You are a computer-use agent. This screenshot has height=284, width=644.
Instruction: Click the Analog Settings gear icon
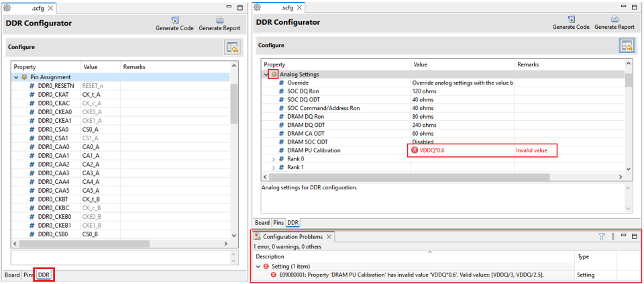pos(274,75)
